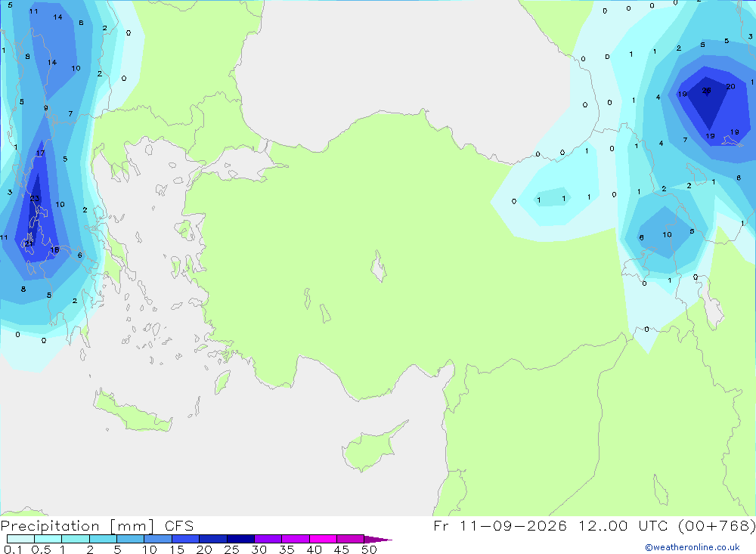Click the map value '9'
Viewport: 756px width, 554px height.
(46, 108)
